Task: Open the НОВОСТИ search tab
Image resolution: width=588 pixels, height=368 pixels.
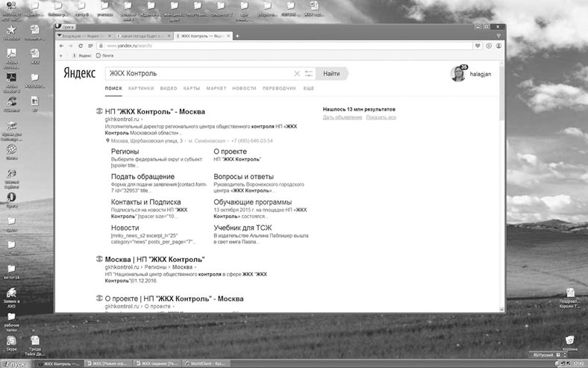Action: (x=244, y=88)
